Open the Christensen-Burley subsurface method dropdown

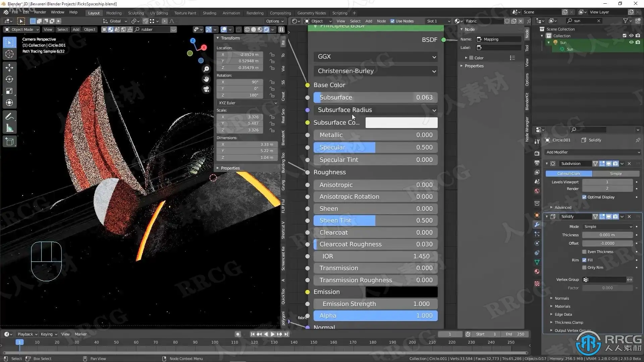pos(375,71)
